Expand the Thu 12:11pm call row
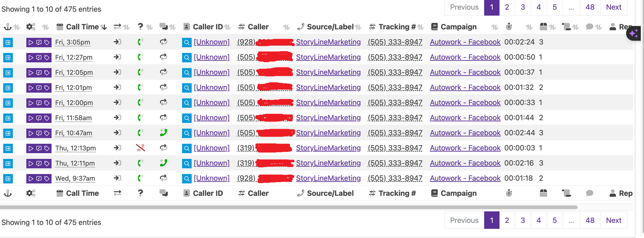This screenshot has height=238, width=644. pos(8,163)
